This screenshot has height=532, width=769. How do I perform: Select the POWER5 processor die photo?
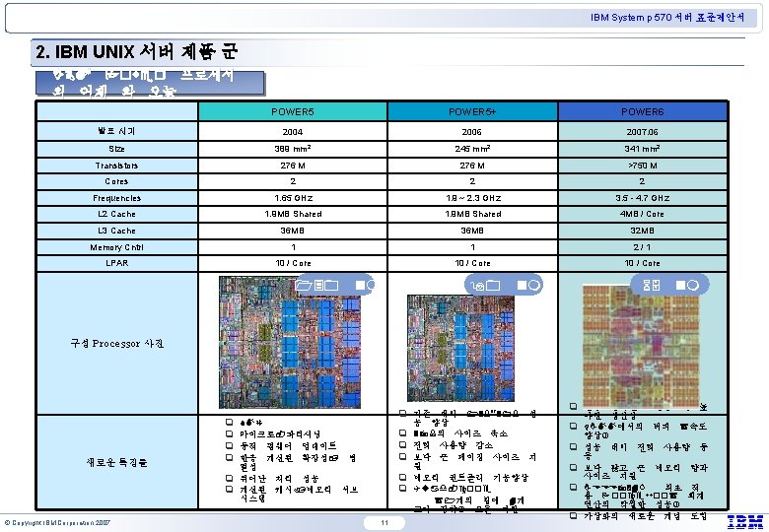click(289, 342)
